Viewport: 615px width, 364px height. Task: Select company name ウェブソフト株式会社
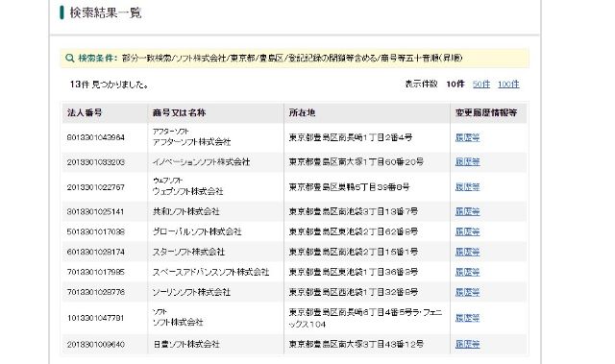pos(187,191)
